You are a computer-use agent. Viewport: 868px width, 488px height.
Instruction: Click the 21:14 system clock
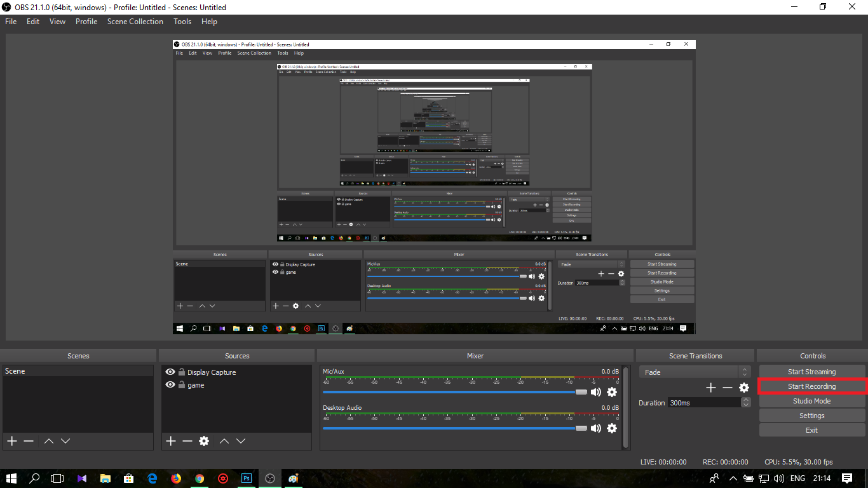822,478
